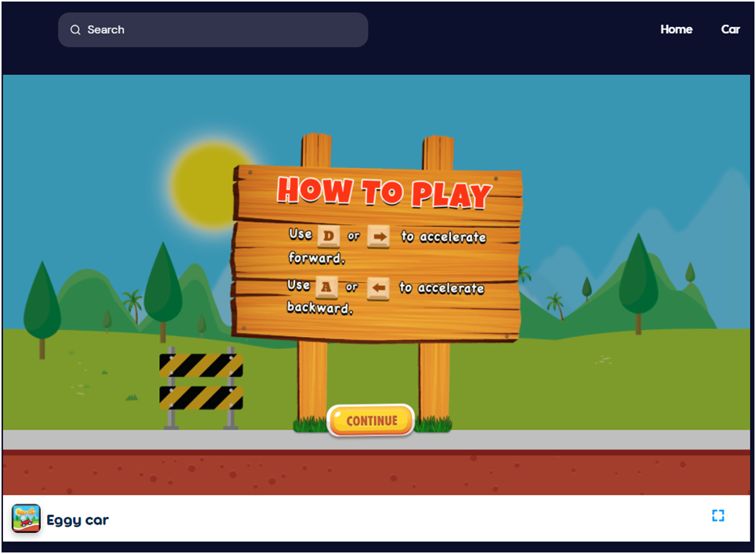Click the 'Eggy car' title text
This screenshot has width=756, height=554.
coord(78,520)
